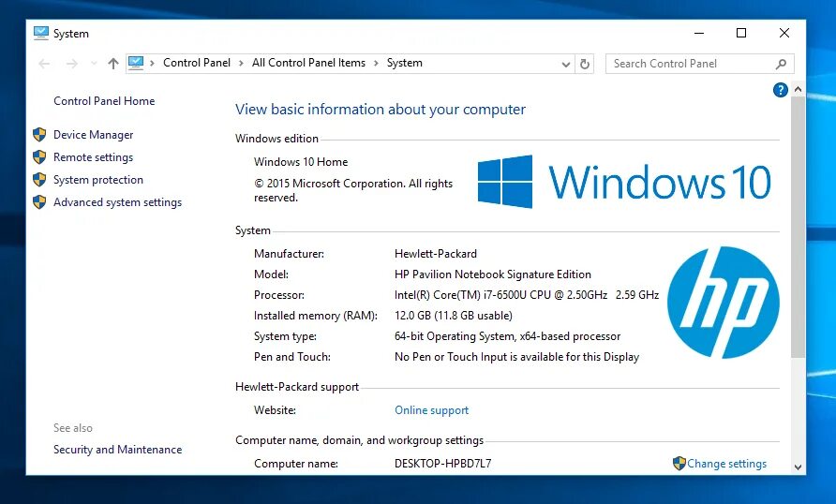The image size is (836, 504).
Task: Expand chevron after All Control Panel Items
Action: pyautogui.click(x=376, y=64)
